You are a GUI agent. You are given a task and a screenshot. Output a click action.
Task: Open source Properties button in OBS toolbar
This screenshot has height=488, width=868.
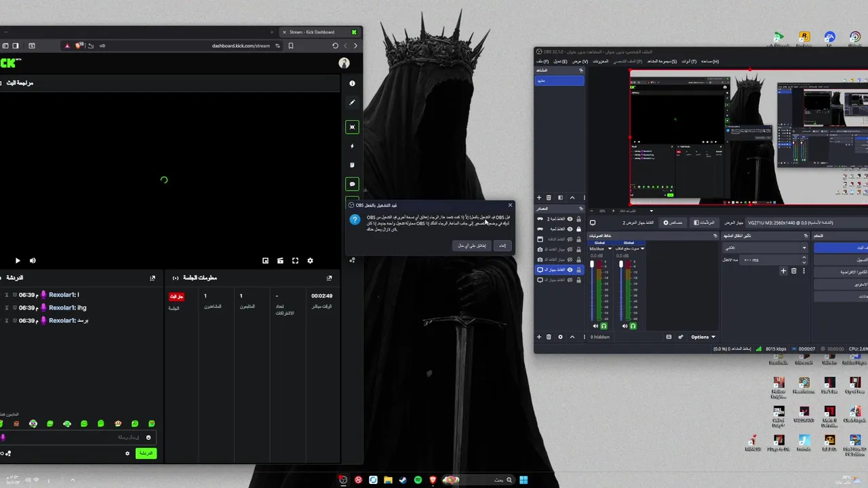pos(673,222)
